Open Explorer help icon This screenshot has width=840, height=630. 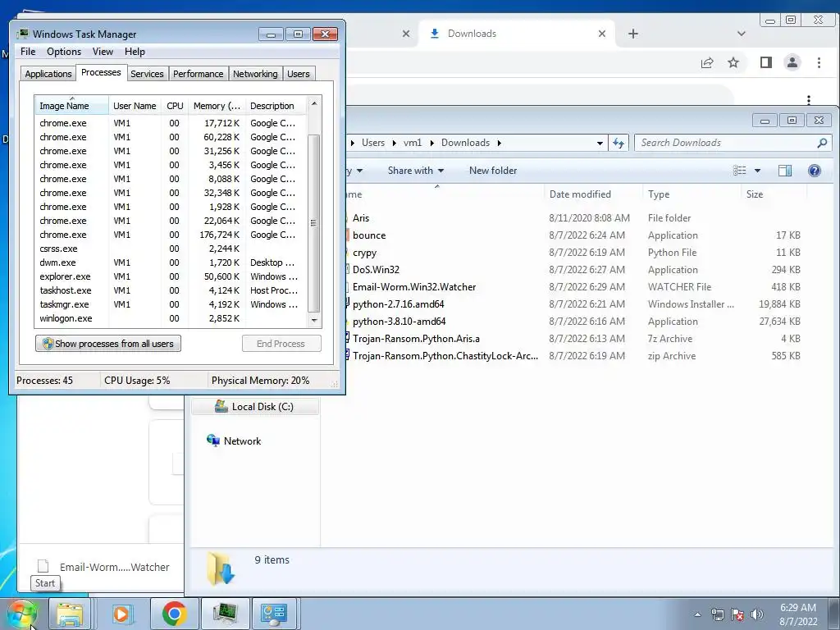(815, 171)
